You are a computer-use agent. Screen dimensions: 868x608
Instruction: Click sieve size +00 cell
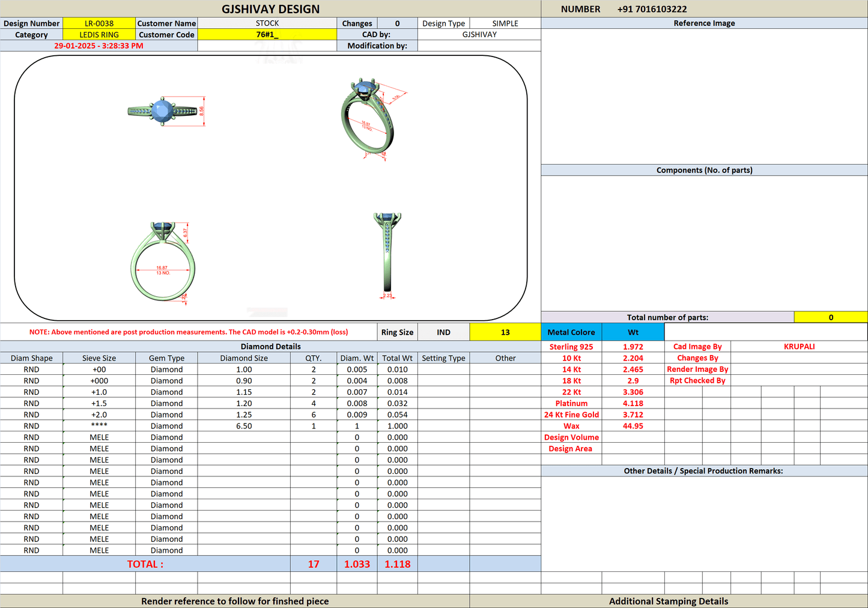click(99, 369)
